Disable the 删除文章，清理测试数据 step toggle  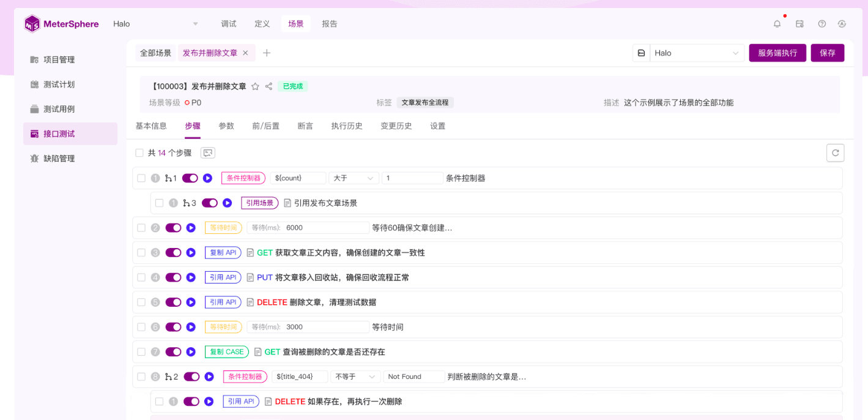173,302
